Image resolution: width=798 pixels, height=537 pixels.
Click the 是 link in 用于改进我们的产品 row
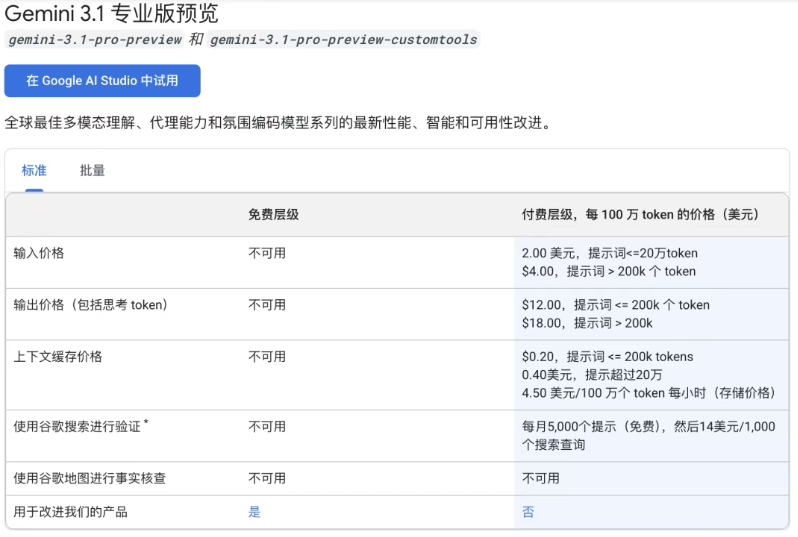(x=254, y=512)
